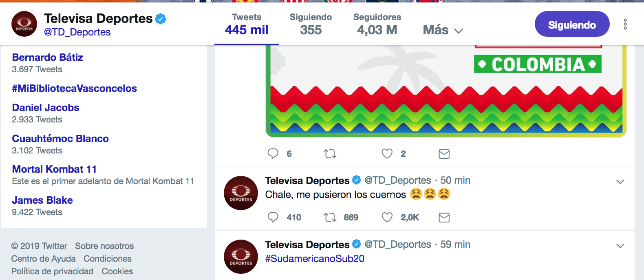Reply to the "Chale, me pusieron" tweet
This screenshot has width=644, height=280.
click(x=273, y=217)
